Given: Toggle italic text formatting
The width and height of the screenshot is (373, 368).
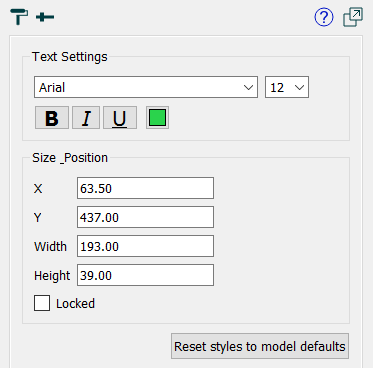Looking at the screenshot, I should pyautogui.click(x=86, y=118).
